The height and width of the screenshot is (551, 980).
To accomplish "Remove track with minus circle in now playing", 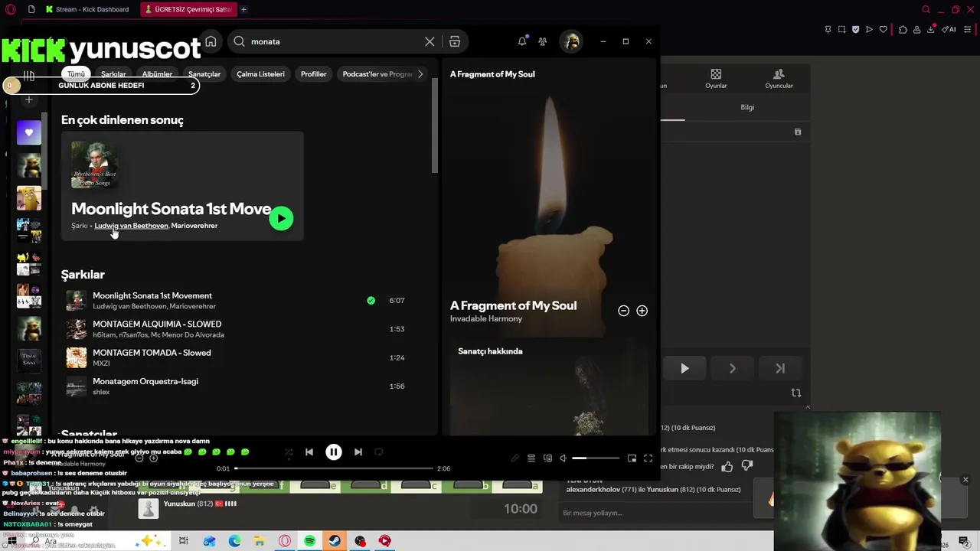I will click(x=623, y=311).
